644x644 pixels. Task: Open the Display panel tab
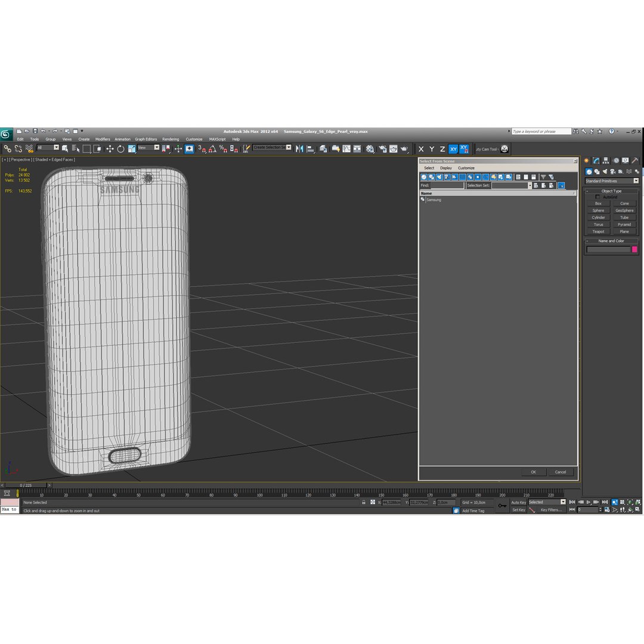point(625,160)
